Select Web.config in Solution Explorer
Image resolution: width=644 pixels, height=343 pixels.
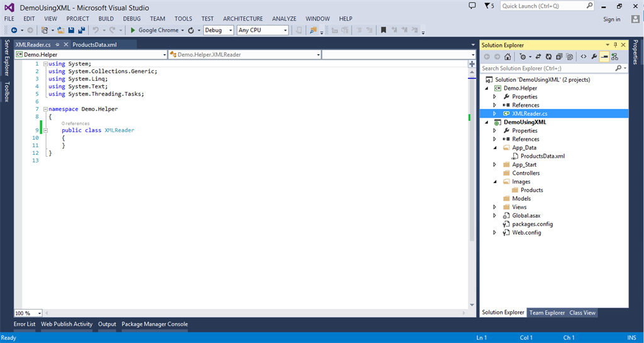point(526,232)
